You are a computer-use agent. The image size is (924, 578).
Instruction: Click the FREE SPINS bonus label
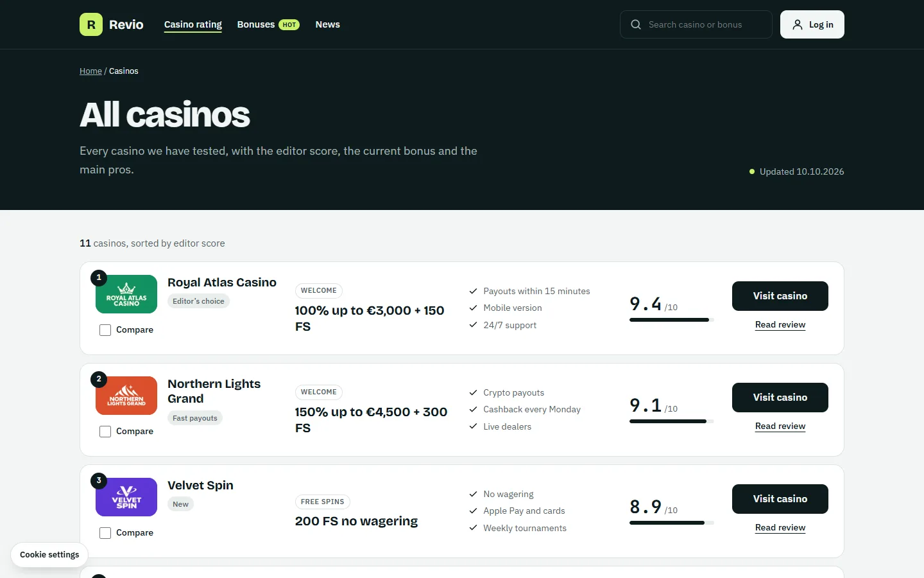click(x=322, y=502)
